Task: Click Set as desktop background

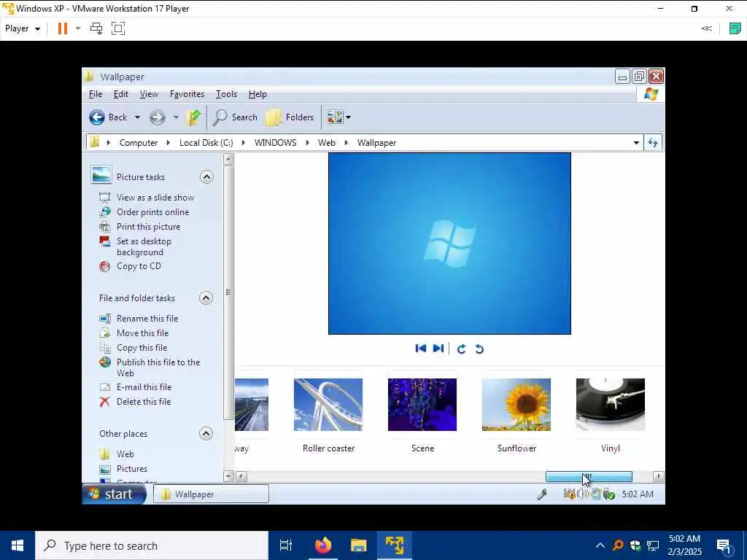Action: (144, 246)
